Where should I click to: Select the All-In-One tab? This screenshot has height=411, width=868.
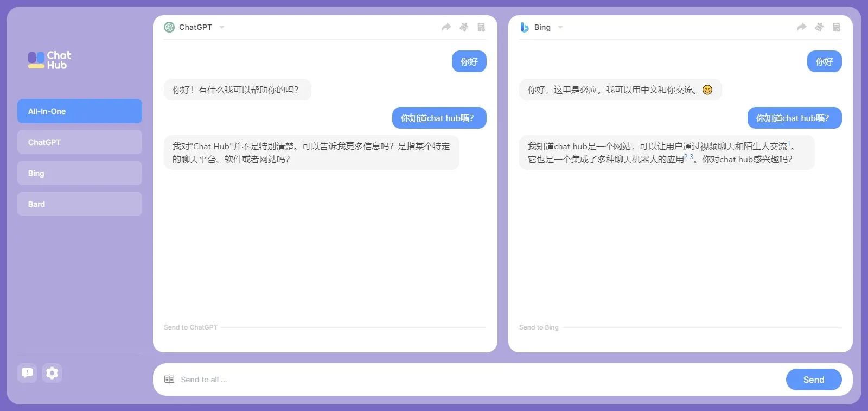[x=80, y=111]
